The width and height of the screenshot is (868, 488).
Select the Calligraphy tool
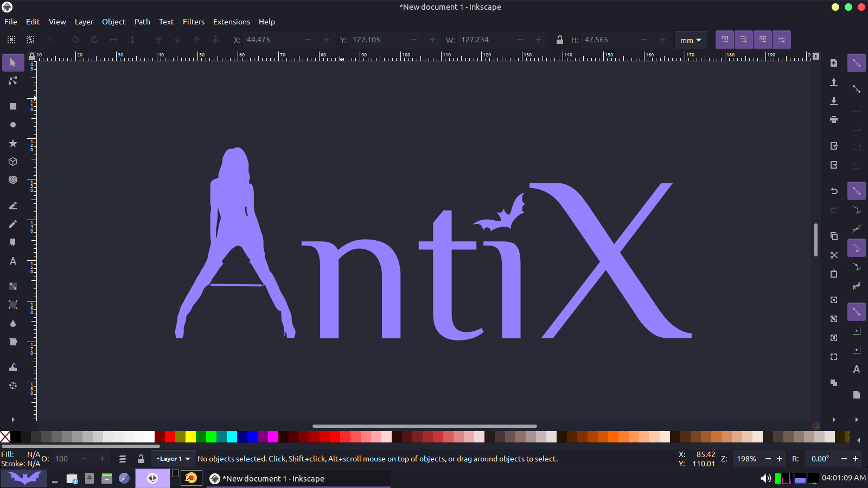[x=13, y=242]
